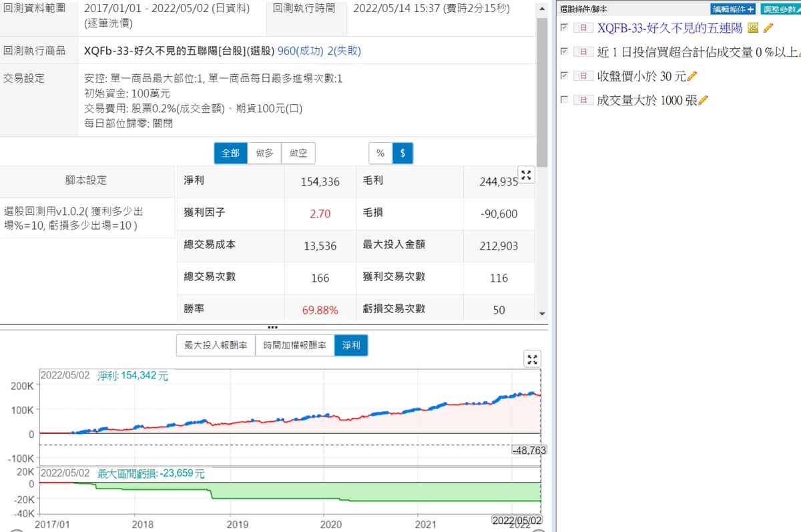Click daily frequency icon beside 成交量大於 1000 張
801x532 pixels.
coord(583,100)
